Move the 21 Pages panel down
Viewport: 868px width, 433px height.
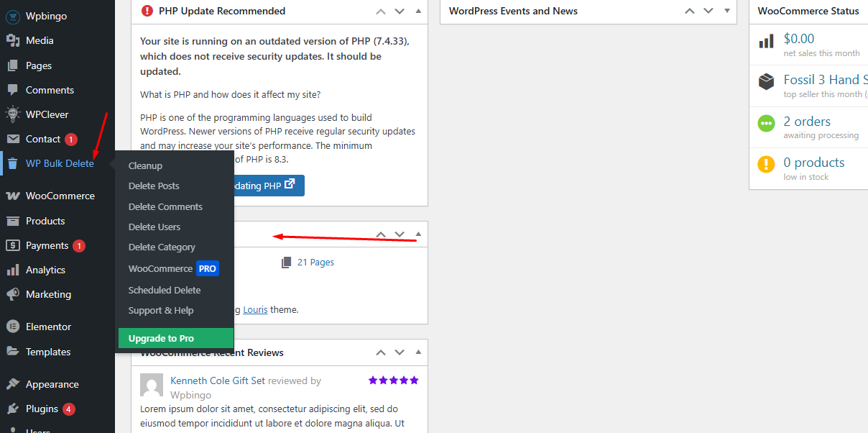400,234
